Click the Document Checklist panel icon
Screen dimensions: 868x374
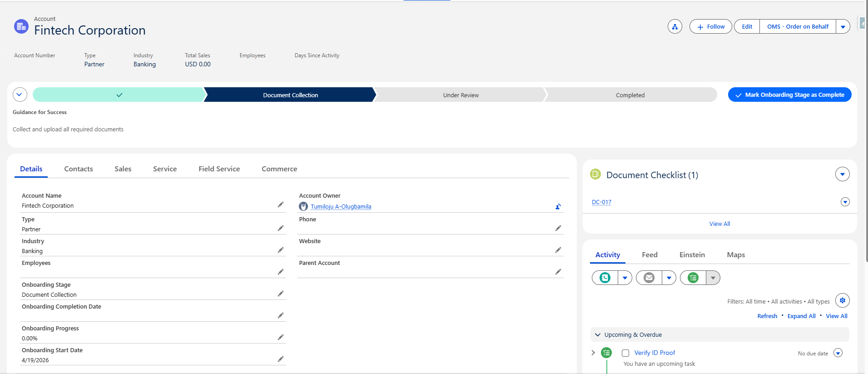(595, 174)
